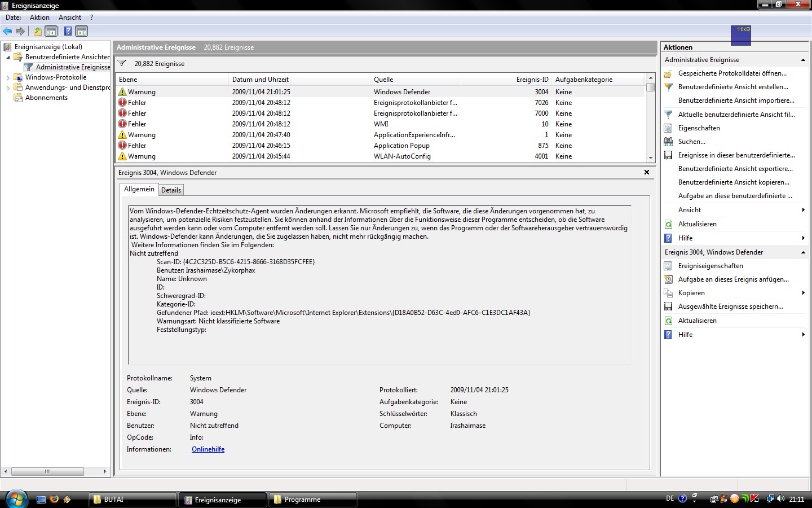The width and height of the screenshot is (812, 508).
Task: Open Kopieren submenu arrow in Aktionen
Action: (x=803, y=293)
